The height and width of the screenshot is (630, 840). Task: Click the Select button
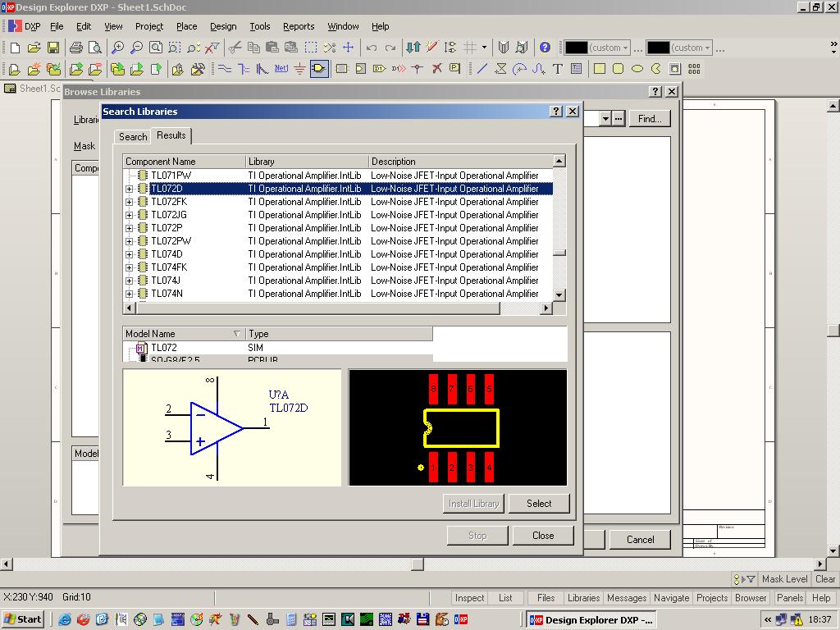click(539, 504)
